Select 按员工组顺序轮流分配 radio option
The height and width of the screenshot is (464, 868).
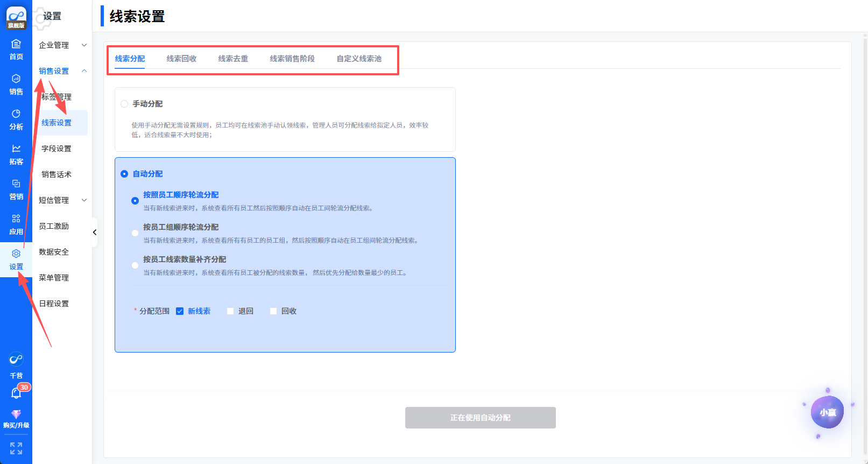tap(135, 233)
